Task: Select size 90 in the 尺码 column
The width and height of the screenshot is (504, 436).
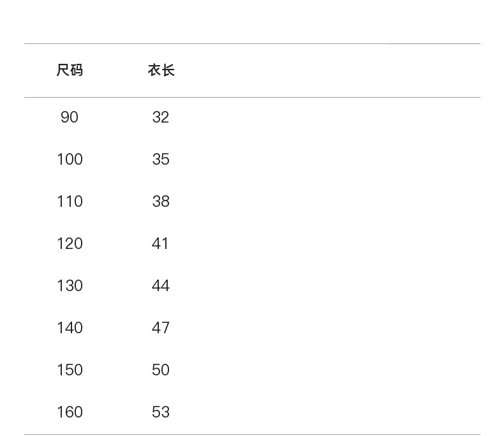Action: pos(70,117)
